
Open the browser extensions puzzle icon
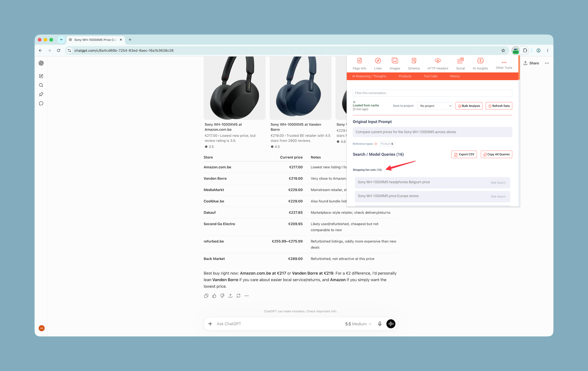click(x=525, y=51)
